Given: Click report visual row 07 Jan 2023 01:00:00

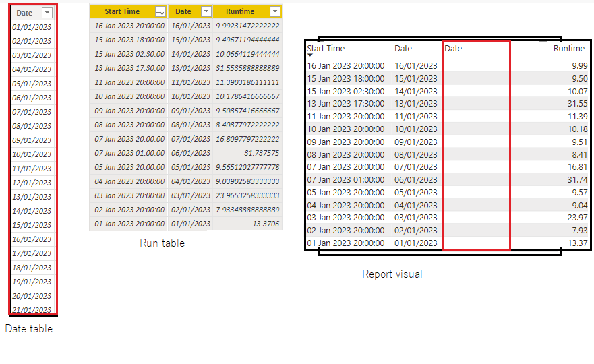Looking at the screenshot, I should 447,180.
